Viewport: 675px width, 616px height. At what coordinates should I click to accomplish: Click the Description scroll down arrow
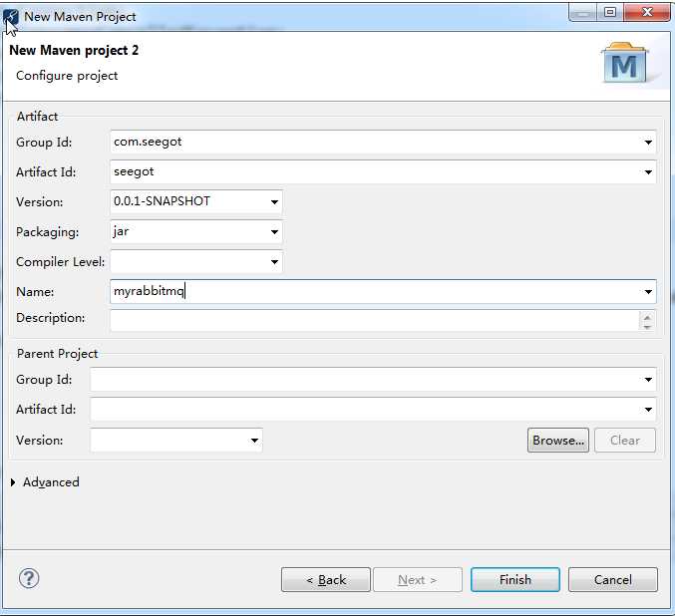(x=647, y=327)
